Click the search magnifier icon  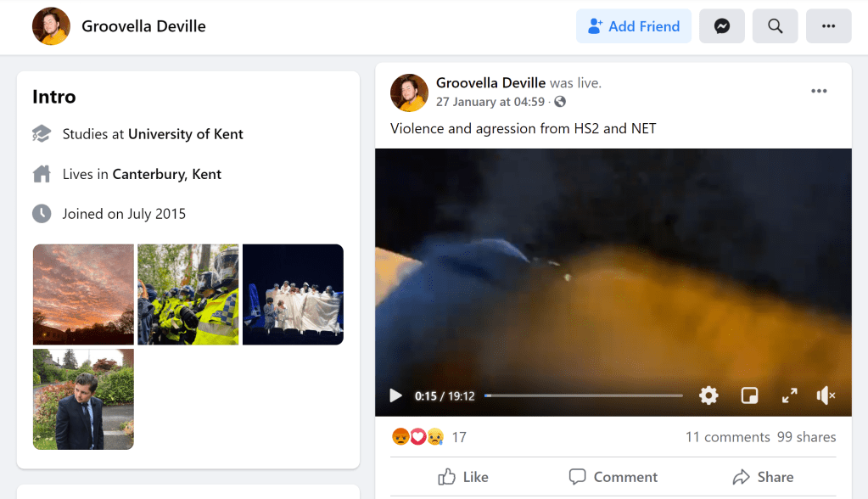tap(775, 26)
